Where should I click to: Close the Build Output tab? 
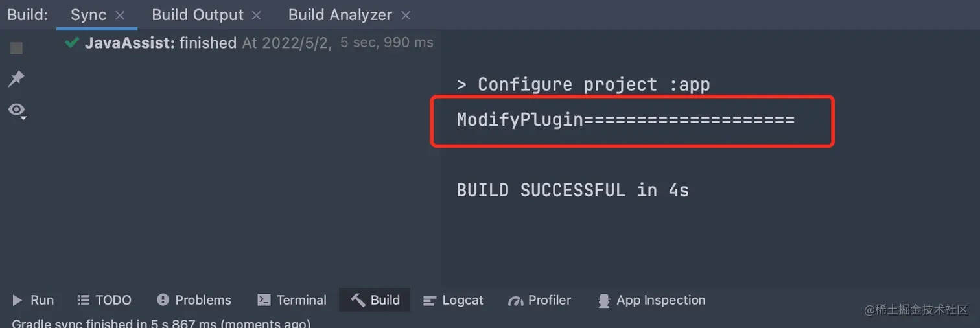click(x=257, y=16)
